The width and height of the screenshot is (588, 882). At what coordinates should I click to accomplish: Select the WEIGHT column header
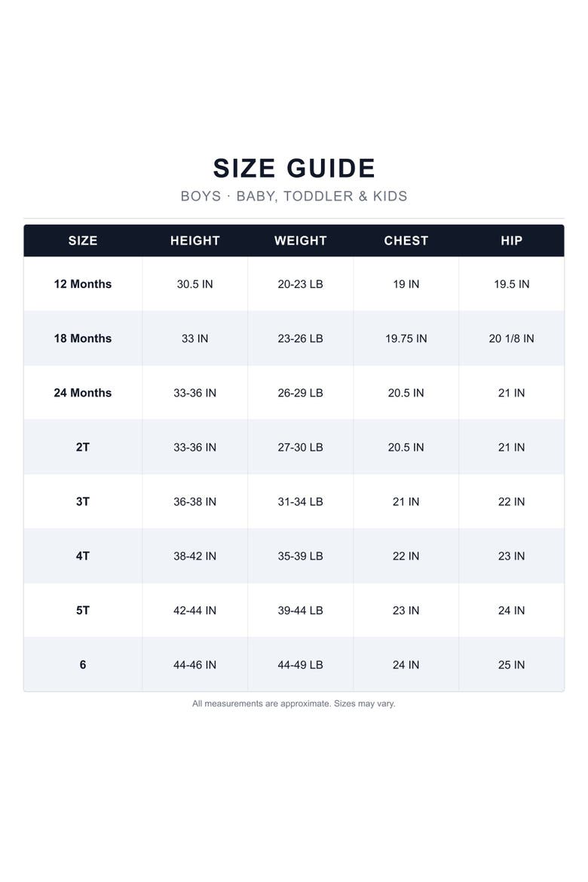[x=301, y=240]
